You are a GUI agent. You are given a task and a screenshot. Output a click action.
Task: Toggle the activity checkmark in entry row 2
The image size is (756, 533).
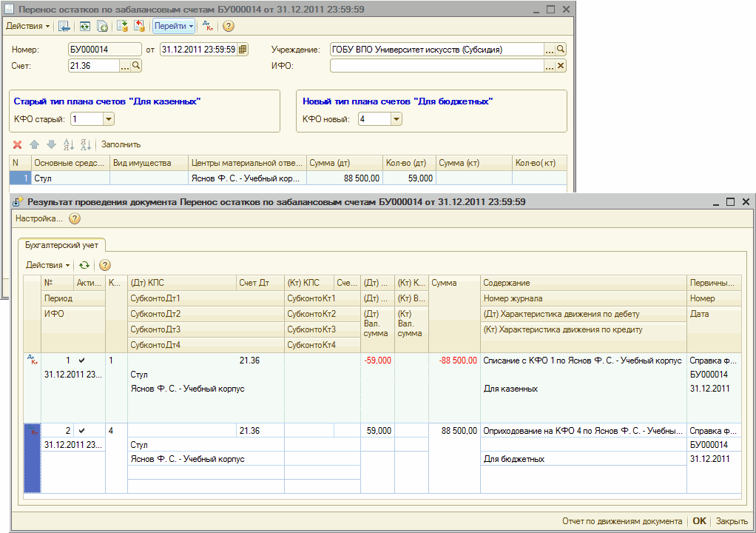point(82,431)
